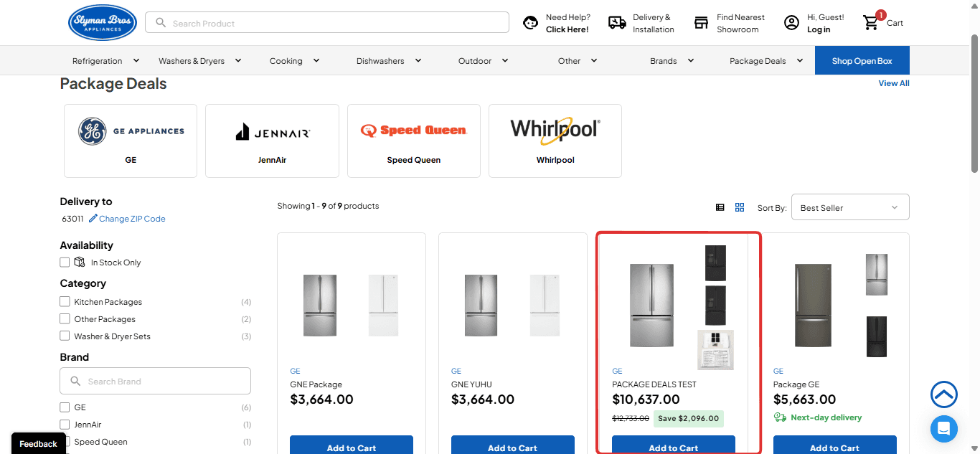The image size is (980, 454).
Task: Click the pencil icon beside Change ZIP Code
Action: [x=93, y=219]
